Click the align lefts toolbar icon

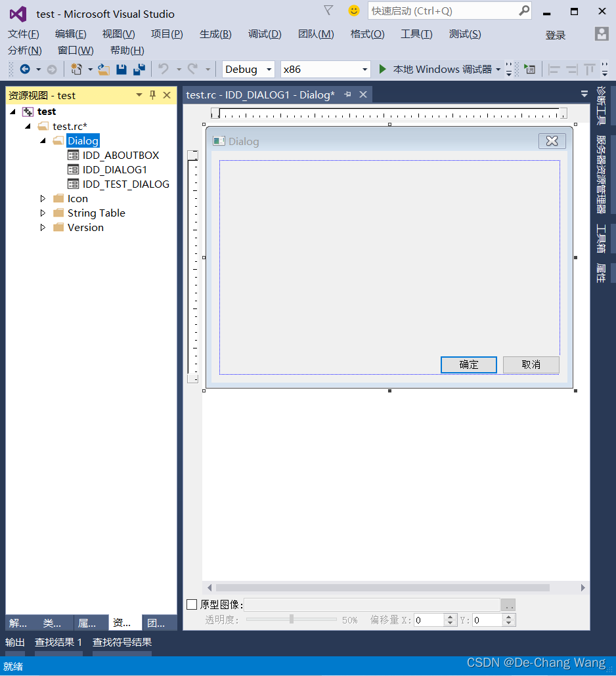[554, 70]
